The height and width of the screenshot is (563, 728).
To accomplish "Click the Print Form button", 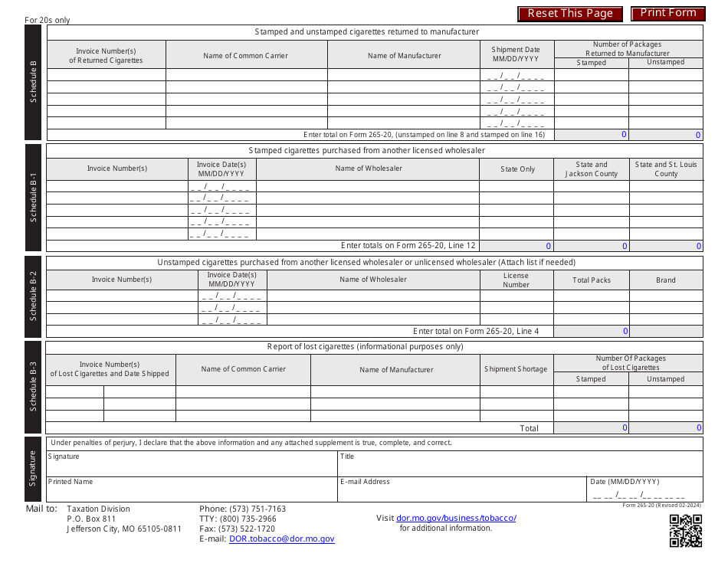I will [x=667, y=13].
